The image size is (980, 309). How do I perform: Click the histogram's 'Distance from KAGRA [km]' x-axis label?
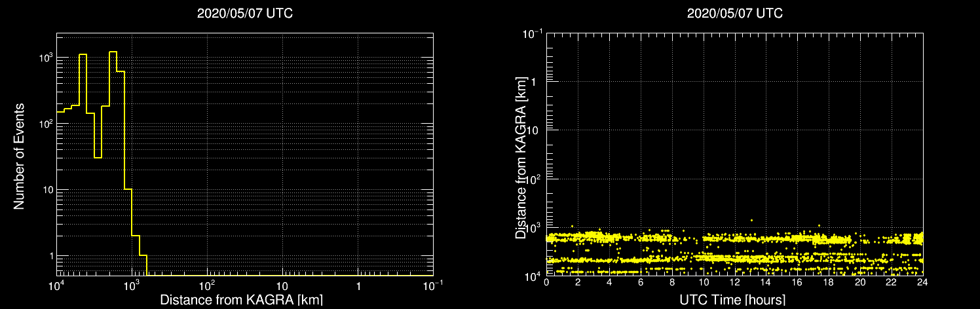coord(242,300)
